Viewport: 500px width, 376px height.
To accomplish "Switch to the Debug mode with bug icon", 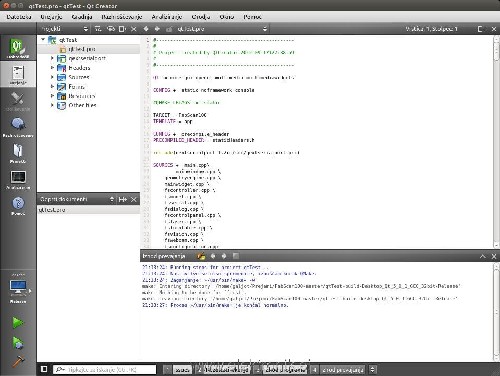I will 18,127.
